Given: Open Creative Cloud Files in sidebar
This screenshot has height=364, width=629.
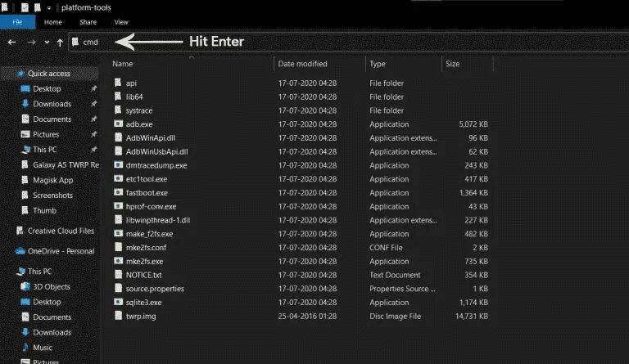Looking at the screenshot, I should [x=61, y=231].
